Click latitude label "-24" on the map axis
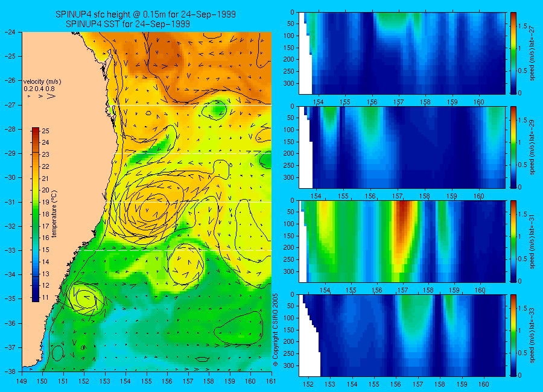Screen dimensions: 543x392 [10, 32]
